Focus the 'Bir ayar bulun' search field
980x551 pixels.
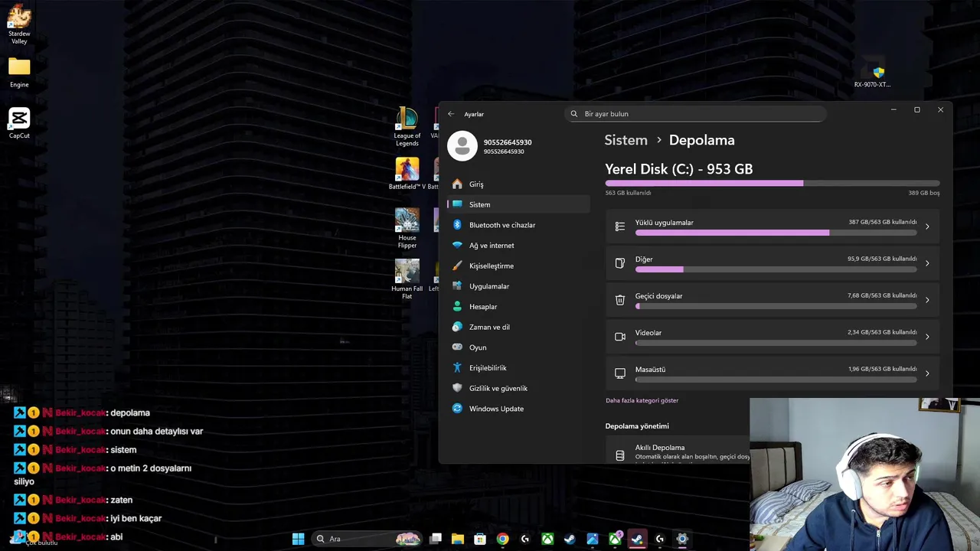coord(696,114)
